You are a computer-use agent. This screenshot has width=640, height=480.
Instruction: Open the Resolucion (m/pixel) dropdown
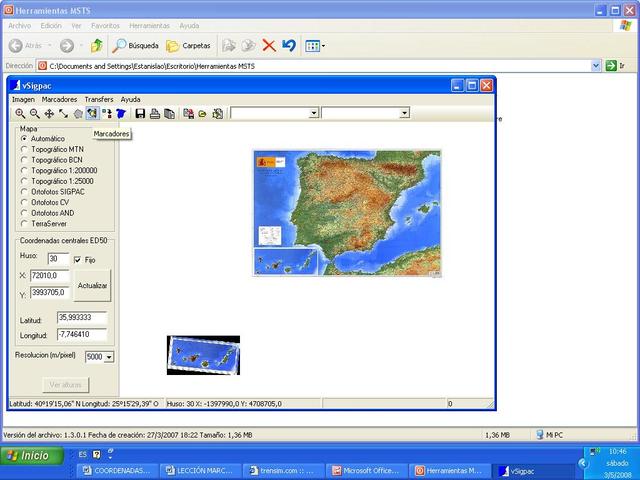[x=108, y=357]
